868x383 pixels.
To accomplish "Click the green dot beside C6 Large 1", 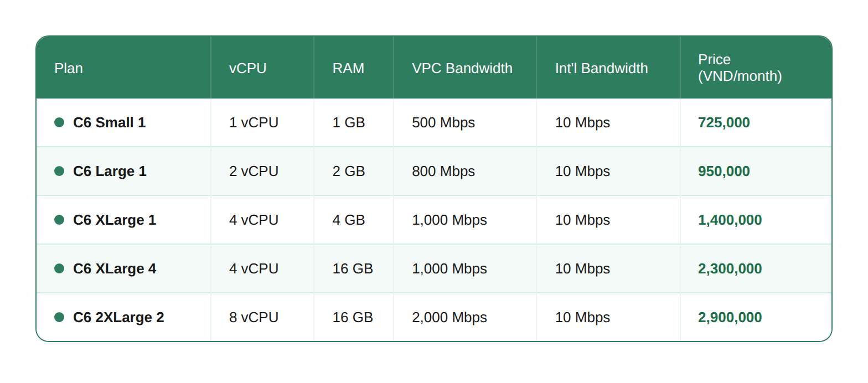I will point(59,171).
